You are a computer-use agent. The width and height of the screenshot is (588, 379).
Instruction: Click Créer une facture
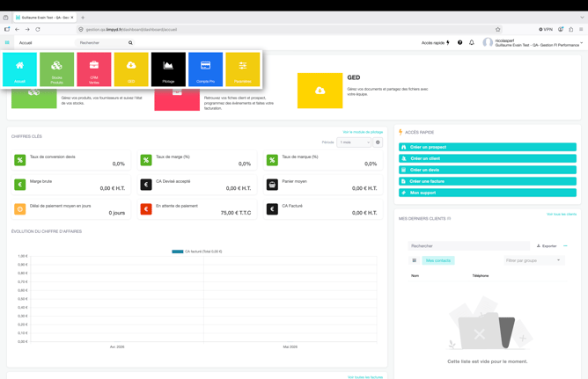pos(488,181)
